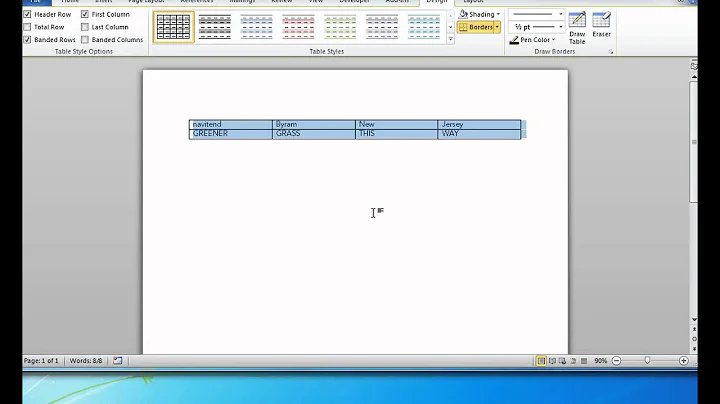Select the table Eraser tool
Image resolution: width=720 pixels, height=404 pixels.
click(x=602, y=25)
